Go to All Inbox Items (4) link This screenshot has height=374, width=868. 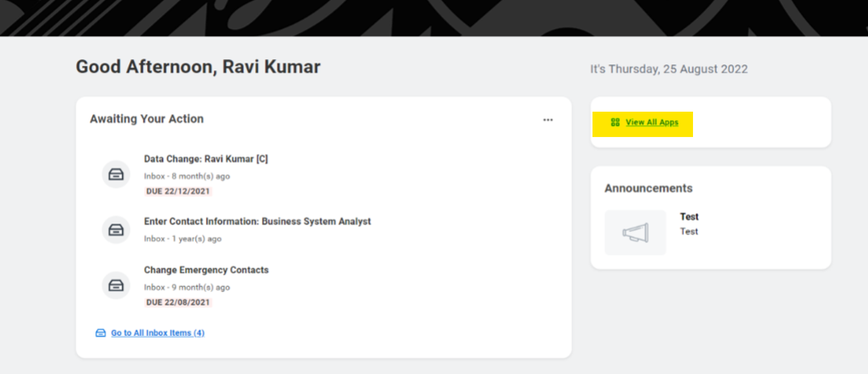pyautogui.click(x=157, y=333)
